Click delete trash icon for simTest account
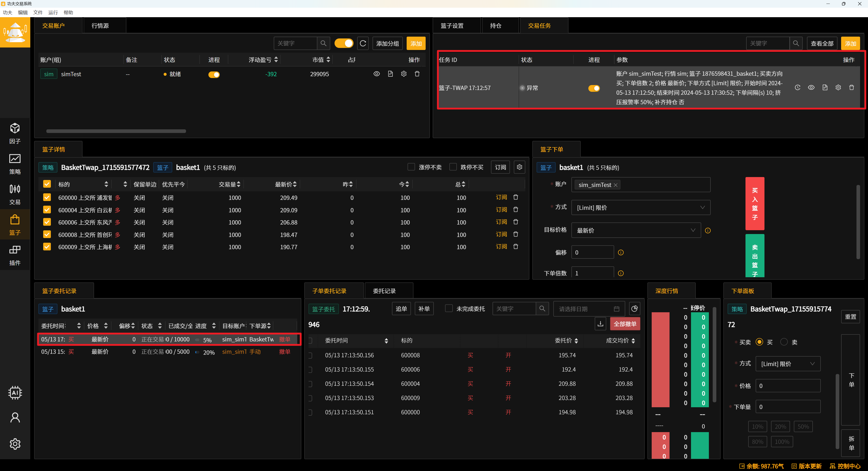Viewport: 868px width, 471px height. pyautogui.click(x=417, y=74)
